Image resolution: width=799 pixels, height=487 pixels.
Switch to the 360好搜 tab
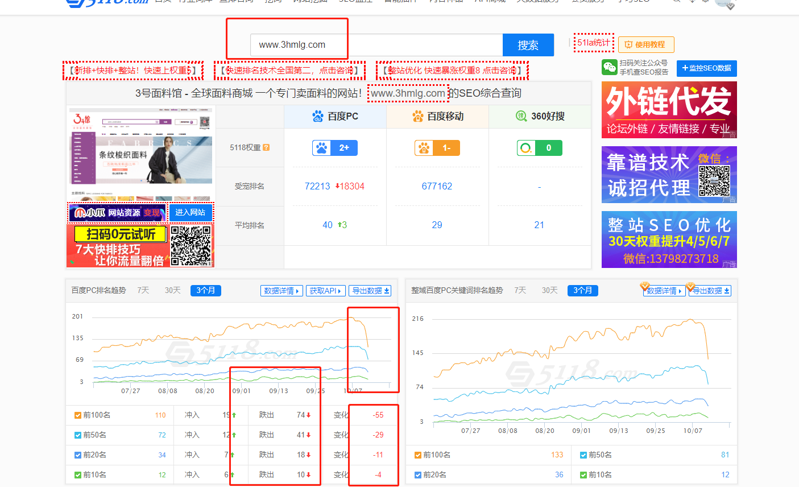(540, 116)
